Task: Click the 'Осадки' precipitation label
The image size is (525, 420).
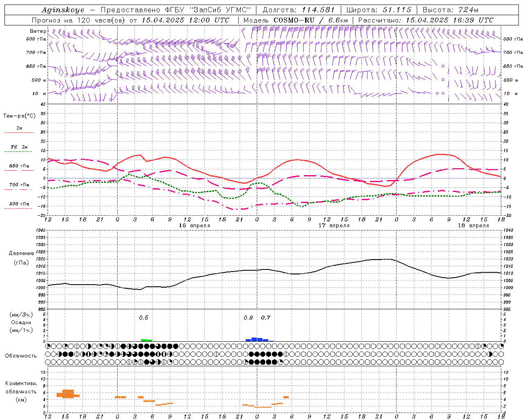Action: pos(21,322)
